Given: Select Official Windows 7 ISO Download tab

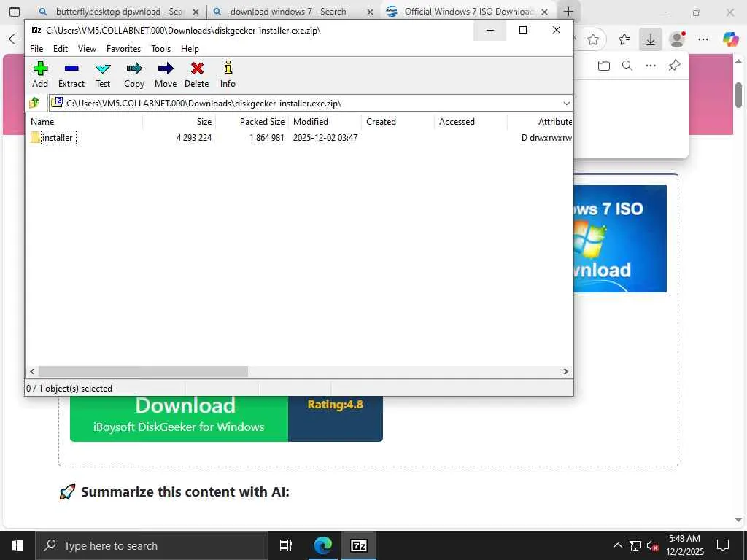Looking at the screenshot, I should click(x=468, y=12).
